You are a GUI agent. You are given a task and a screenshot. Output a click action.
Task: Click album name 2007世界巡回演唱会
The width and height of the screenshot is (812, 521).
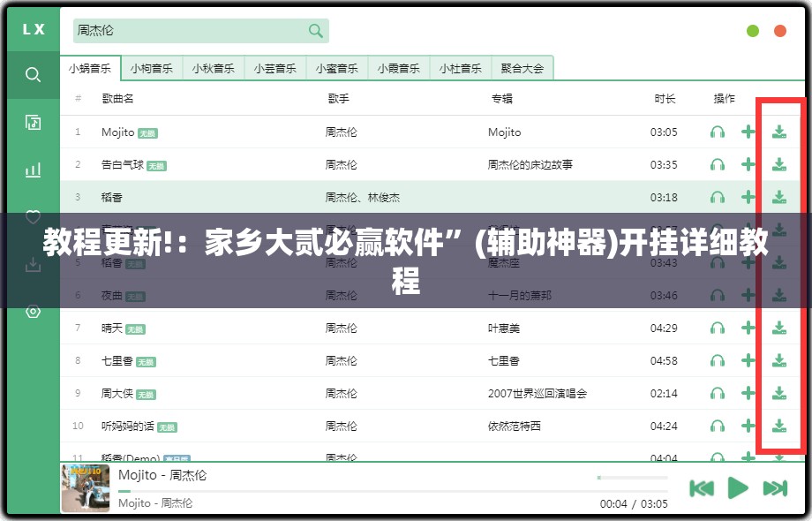tap(538, 394)
